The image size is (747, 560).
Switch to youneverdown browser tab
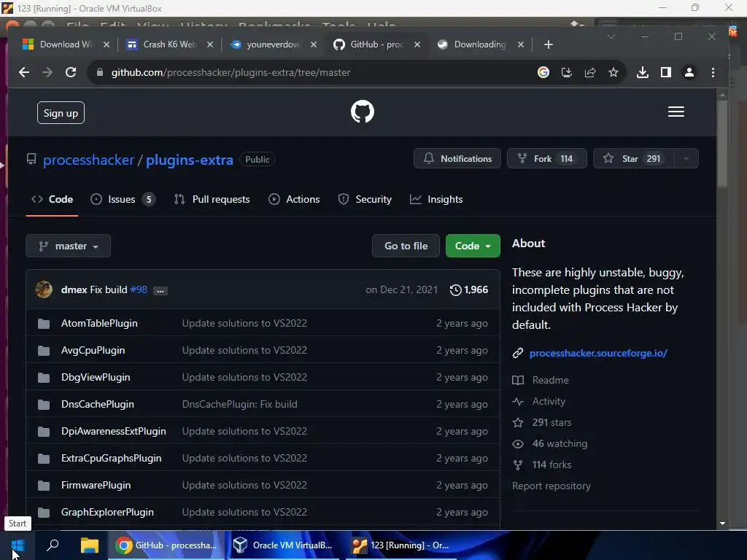273,44
